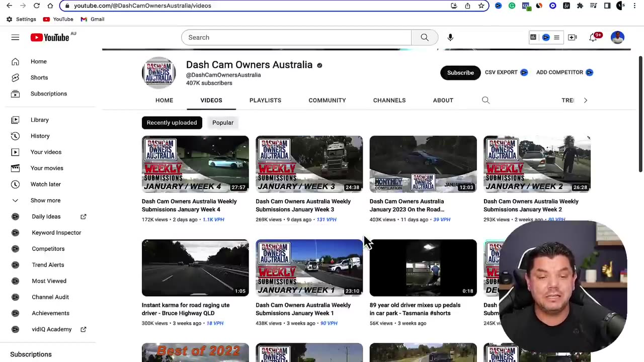Viewport: 644px width, 362px height.
Task: Open the Settings bookmark
Action: (x=21, y=19)
